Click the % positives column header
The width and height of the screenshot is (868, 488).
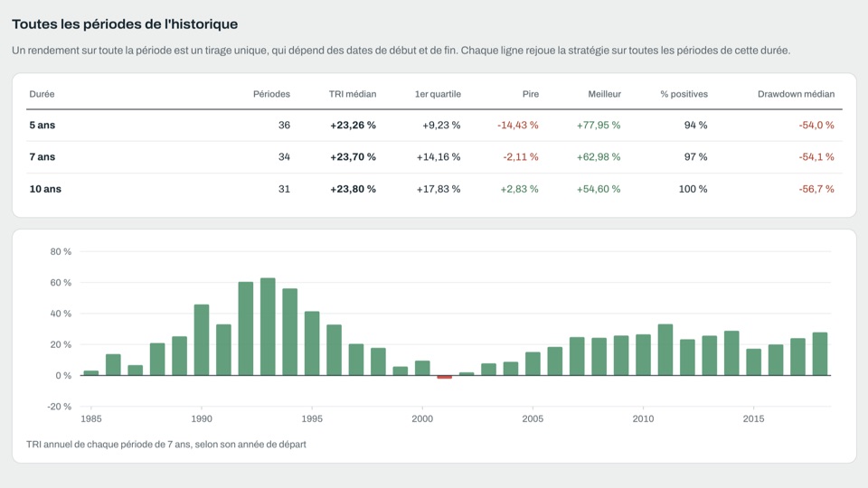pyautogui.click(x=684, y=94)
